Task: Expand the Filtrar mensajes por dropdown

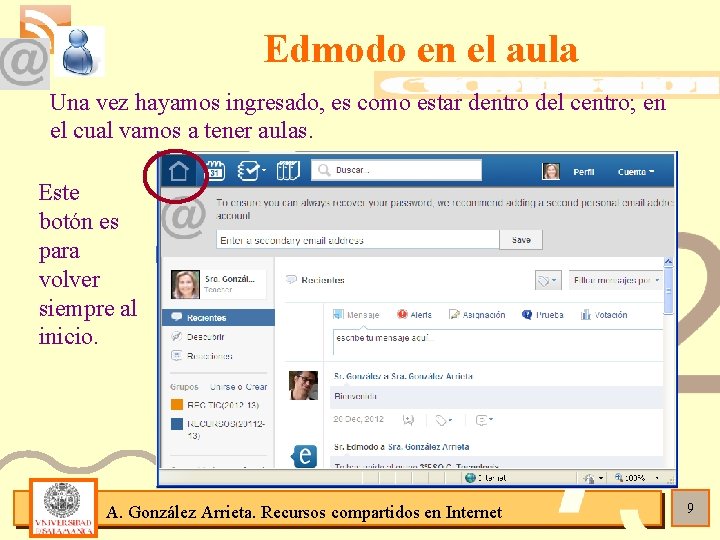Action: [x=616, y=280]
